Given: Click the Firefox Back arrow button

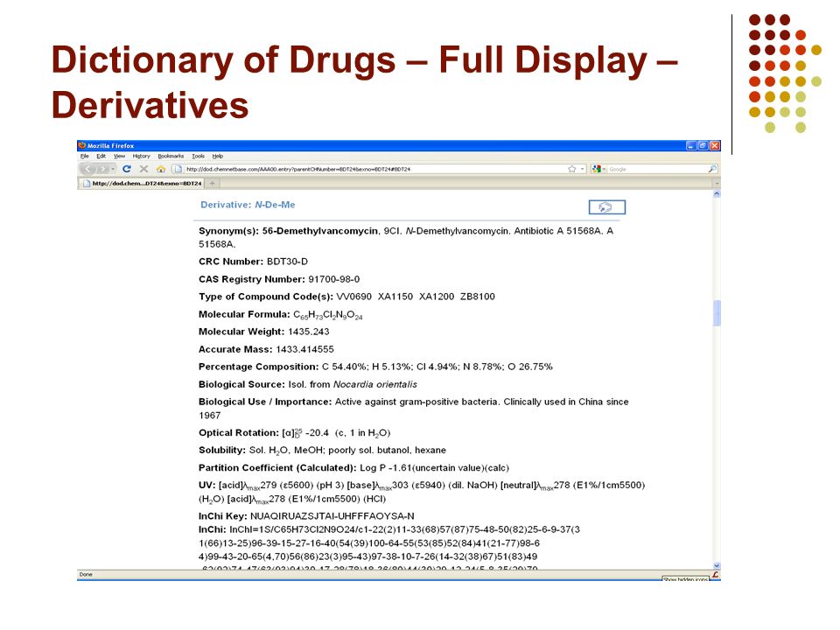Looking at the screenshot, I should 87,169.
